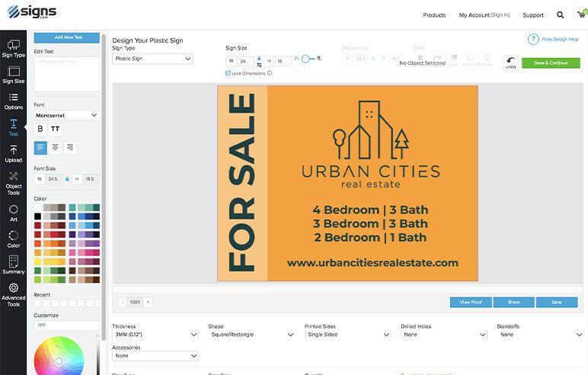Select the Text tool in sidebar
588x375 pixels.
pyautogui.click(x=14, y=127)
